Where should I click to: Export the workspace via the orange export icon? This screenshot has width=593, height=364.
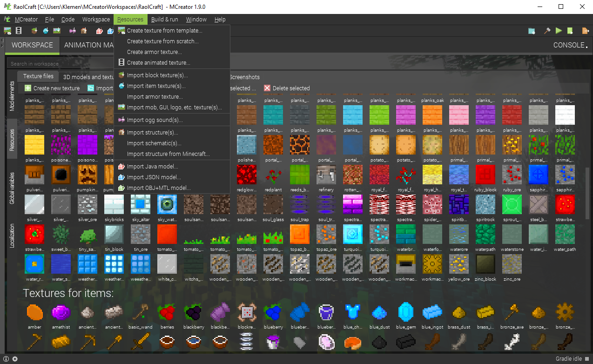tap(585, 31)
